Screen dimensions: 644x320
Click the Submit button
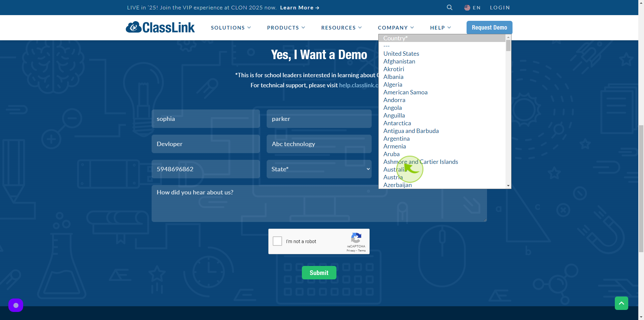point(319,273)
